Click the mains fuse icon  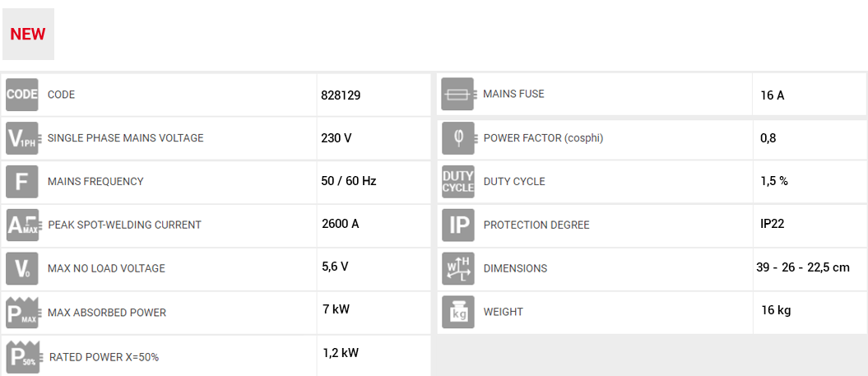457,95
